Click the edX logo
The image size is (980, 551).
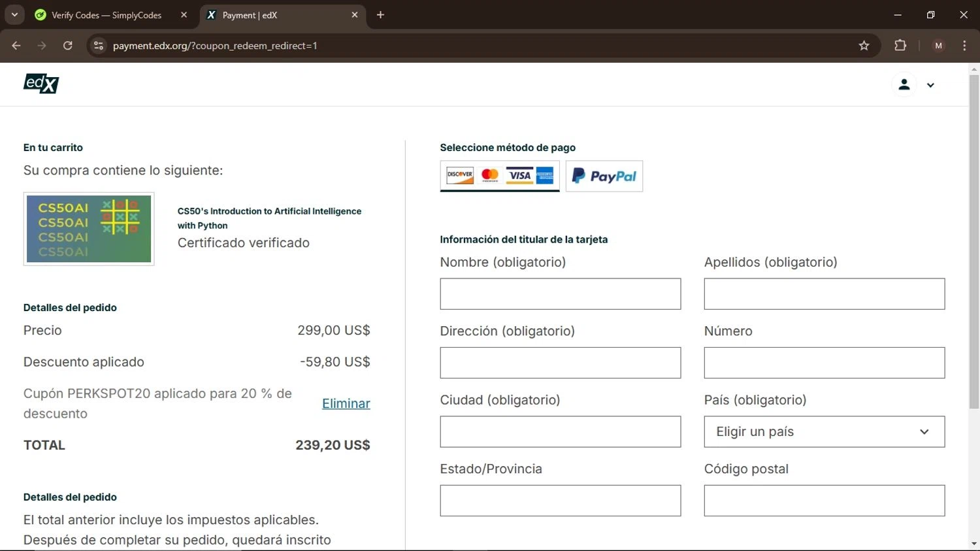(41, 84)
